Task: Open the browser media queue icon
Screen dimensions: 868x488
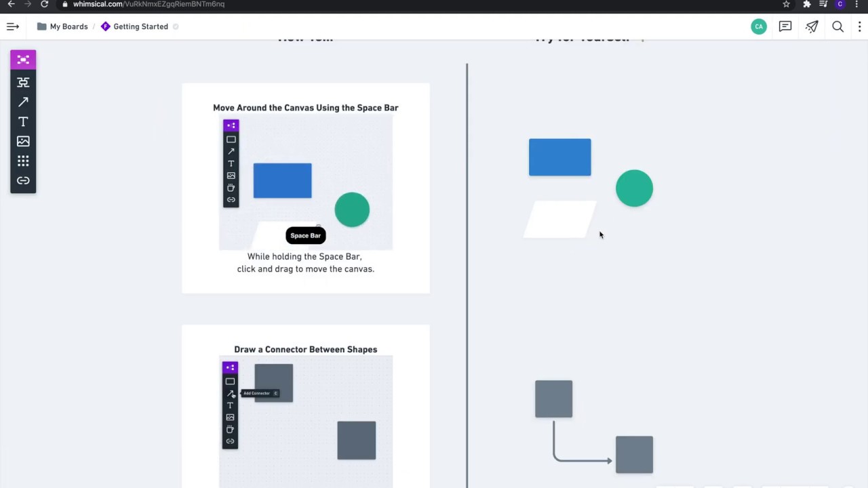Action: 823,4
